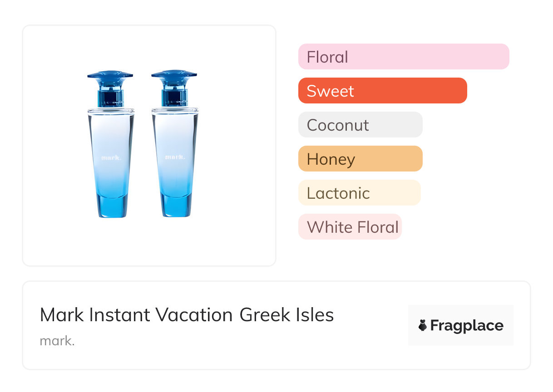Select the pink Floral accord bar

[x=403, y=57]
